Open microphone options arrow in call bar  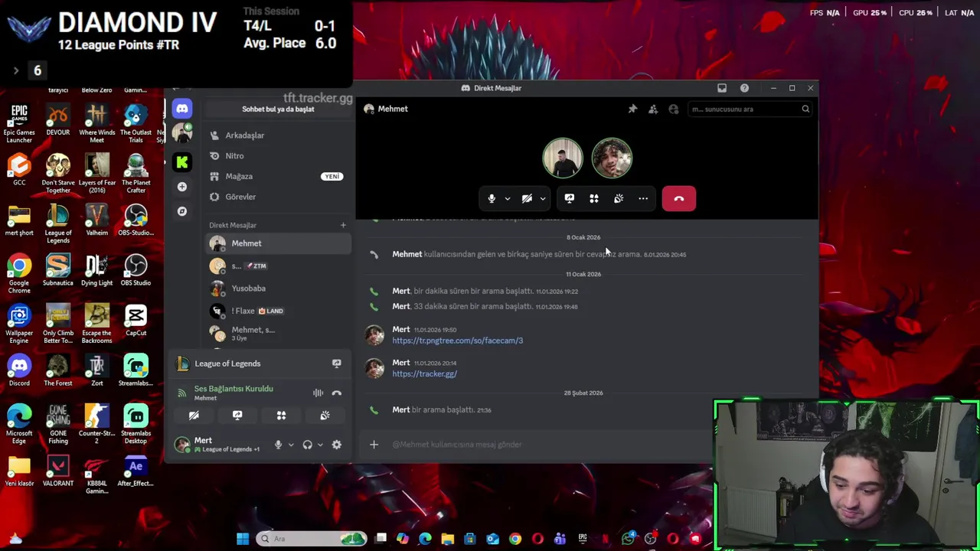[507, 199]
